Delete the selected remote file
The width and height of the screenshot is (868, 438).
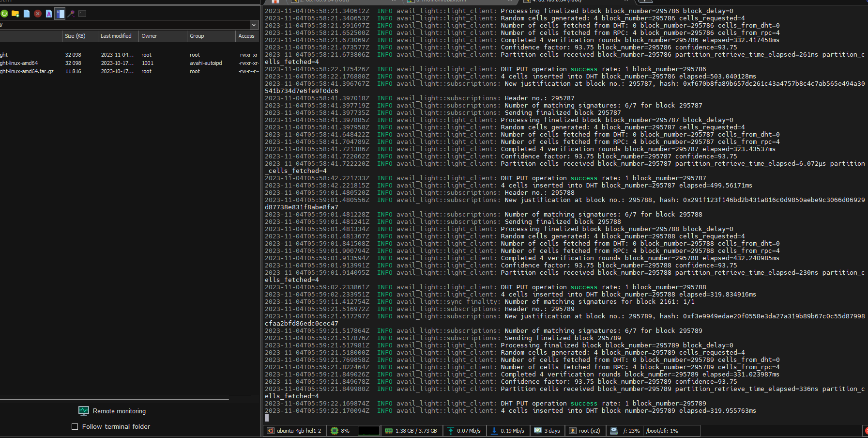click(x=38, y=14)
